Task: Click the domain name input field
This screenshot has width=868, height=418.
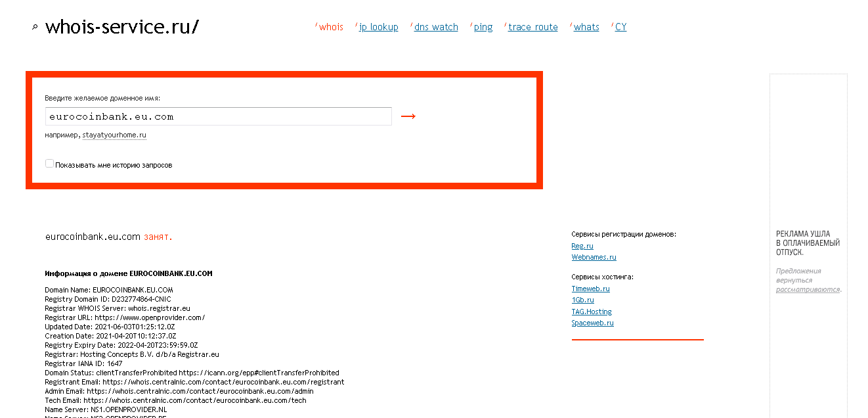Action: click(219, 116)
